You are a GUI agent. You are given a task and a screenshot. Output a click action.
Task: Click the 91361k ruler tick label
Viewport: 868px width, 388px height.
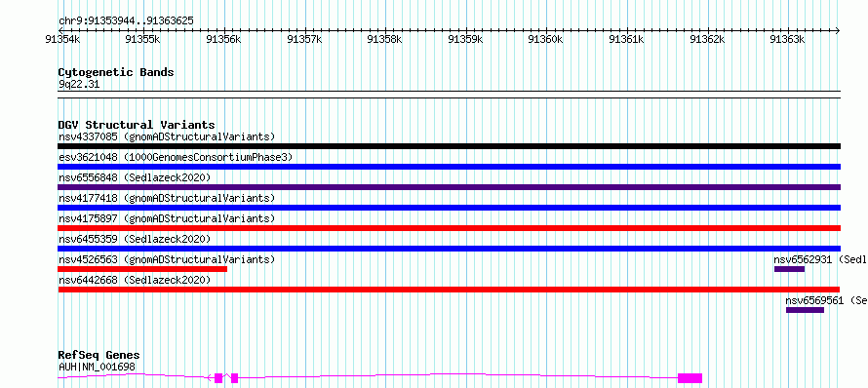pyautogui.click(x=627, y=39)
